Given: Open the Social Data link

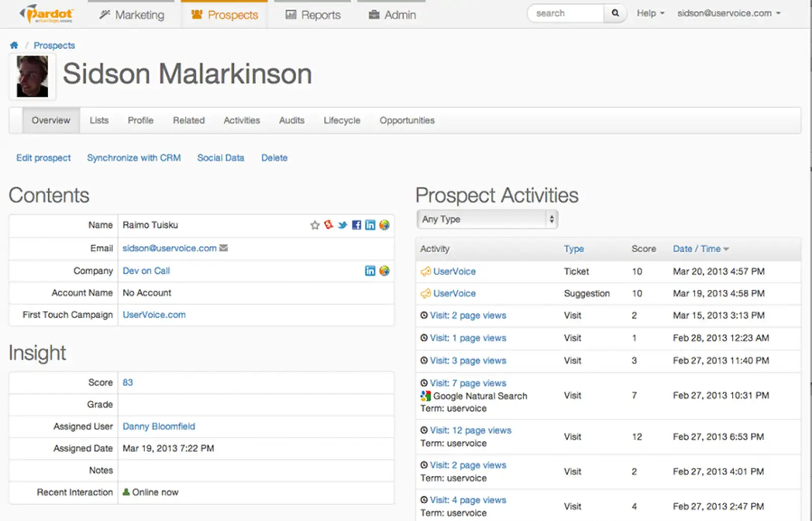Looking at the screenshot, I should pyautogui.click(x=221, y=158).
